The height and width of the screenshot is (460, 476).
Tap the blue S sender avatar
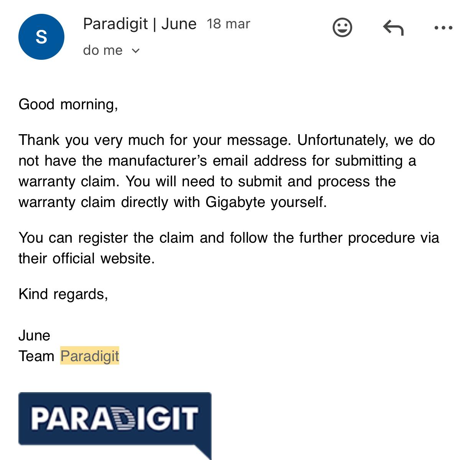point(41,37)
